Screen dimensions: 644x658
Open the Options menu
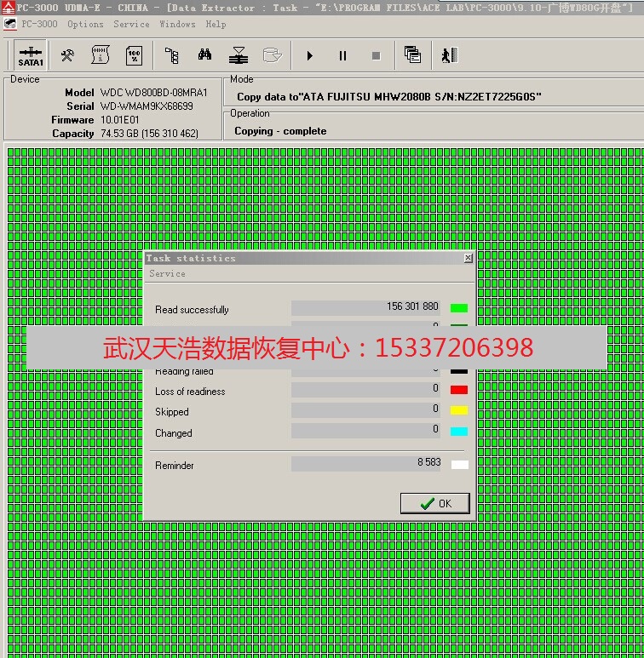pos(85,24)
